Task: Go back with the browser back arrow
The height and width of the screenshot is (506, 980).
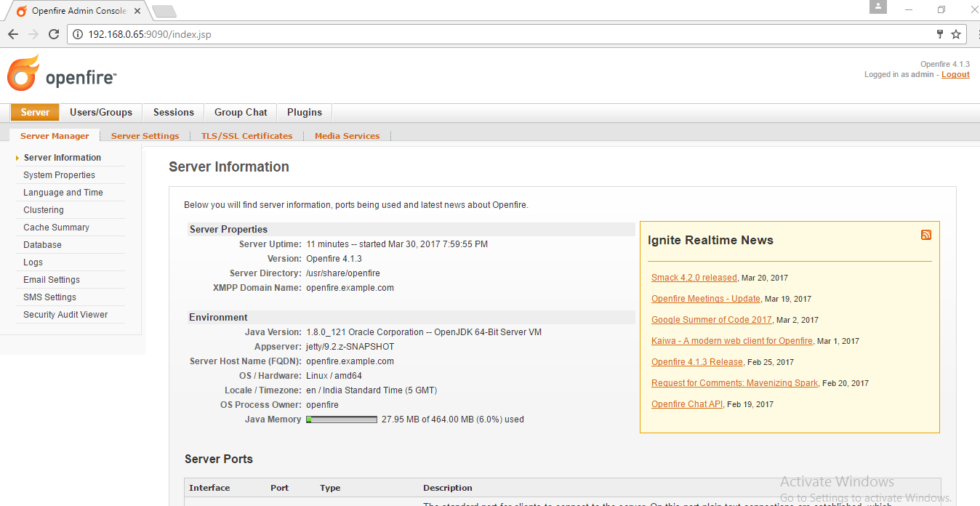Action: click(13, 34)
